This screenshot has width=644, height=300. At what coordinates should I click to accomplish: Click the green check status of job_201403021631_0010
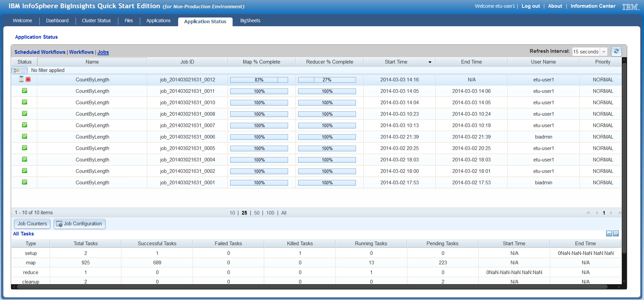[25, 102]
